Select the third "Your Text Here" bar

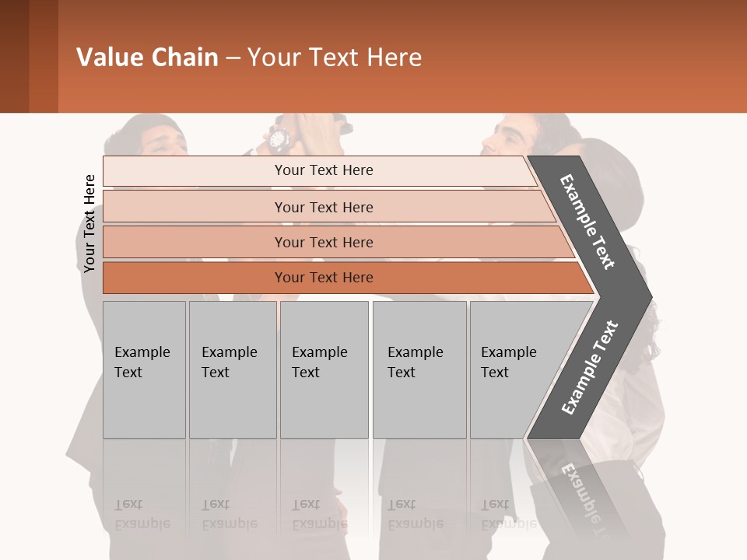[323, 242]
